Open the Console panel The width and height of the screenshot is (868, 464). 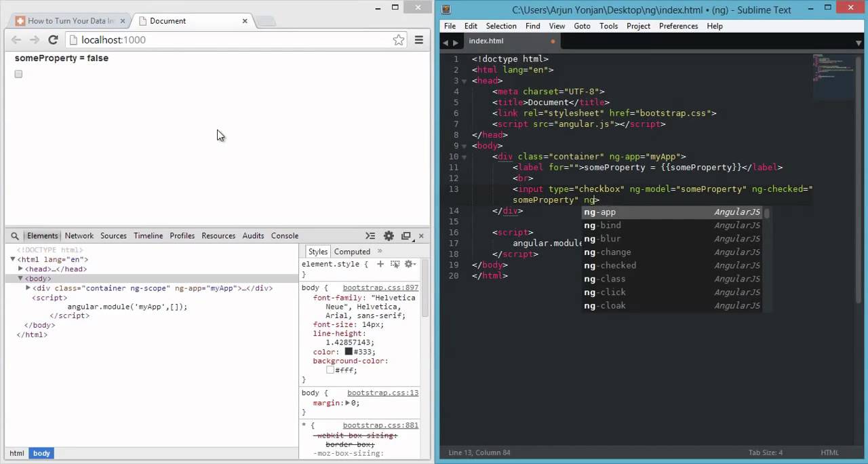coord(285,236)
